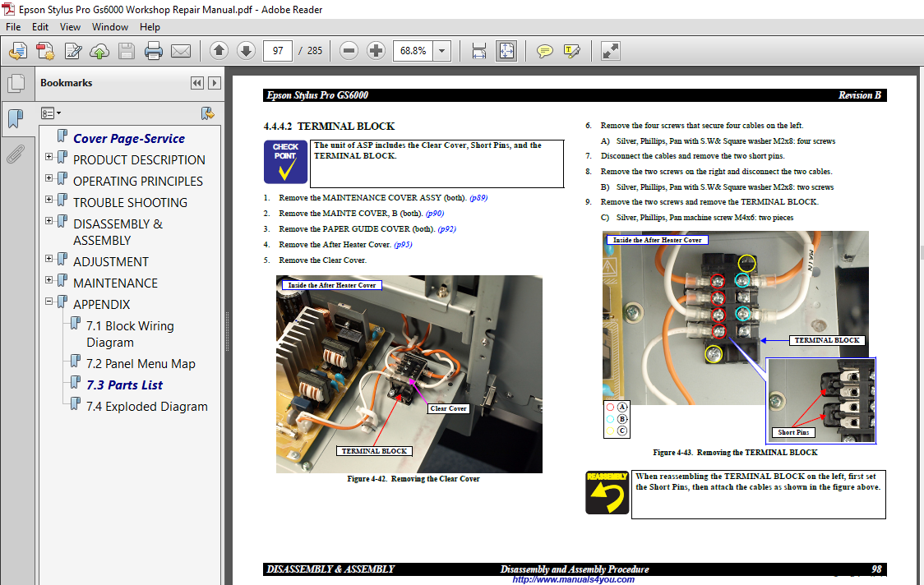The image size is (924, 585).
Task: Select the TROUBLE SHOOTING bookmark
Action: tap(130, 203)
